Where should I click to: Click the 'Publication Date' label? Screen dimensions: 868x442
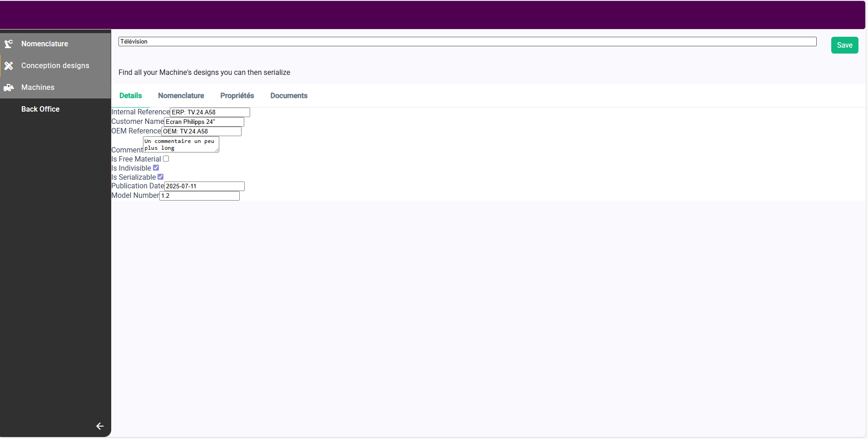coord(138,186)
